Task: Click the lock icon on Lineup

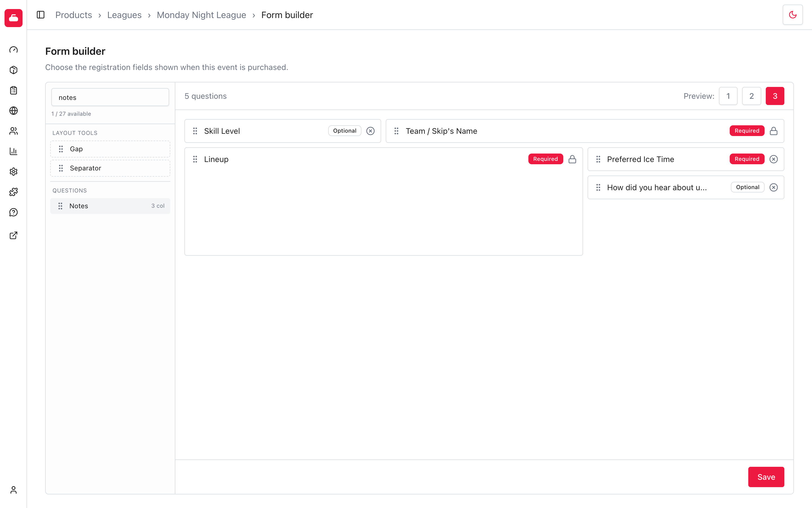Action: point(572,159)
